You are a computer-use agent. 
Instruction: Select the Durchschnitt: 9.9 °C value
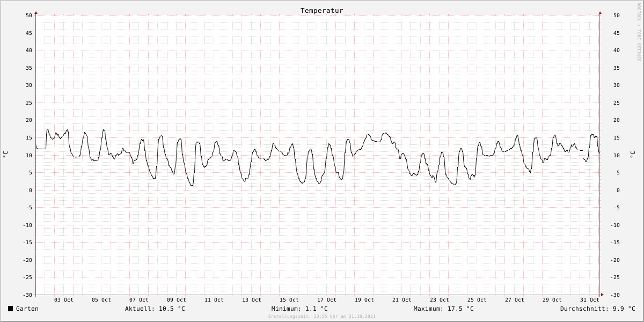click(598, 309)
